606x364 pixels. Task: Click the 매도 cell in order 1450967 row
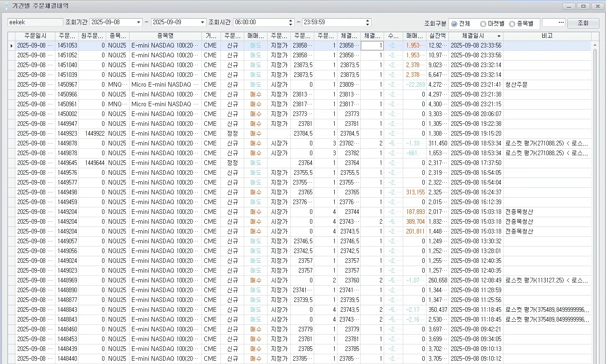click(x=256, y=85)
